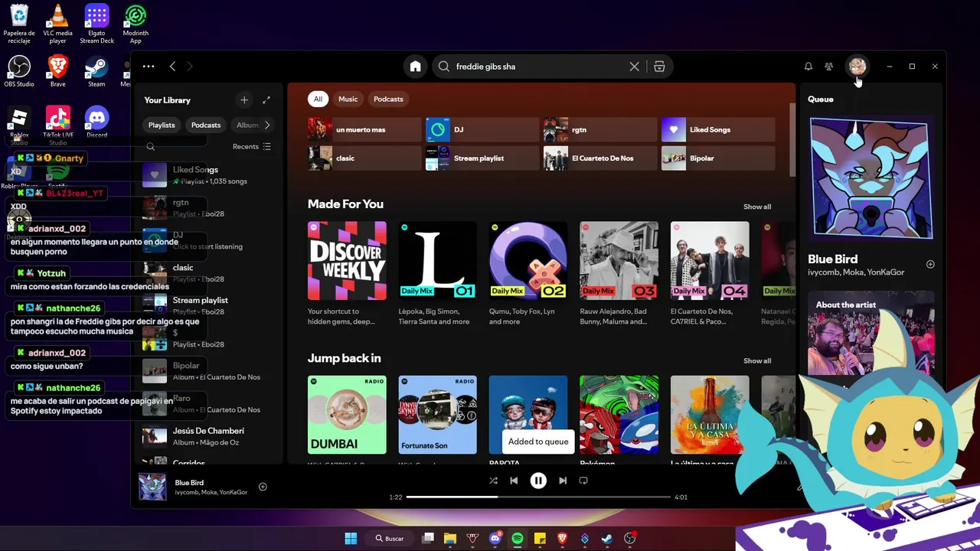Viewport: 980px width, 551px height.
Task: Open Brave desktop shortcut
Action: click(57, 71)
